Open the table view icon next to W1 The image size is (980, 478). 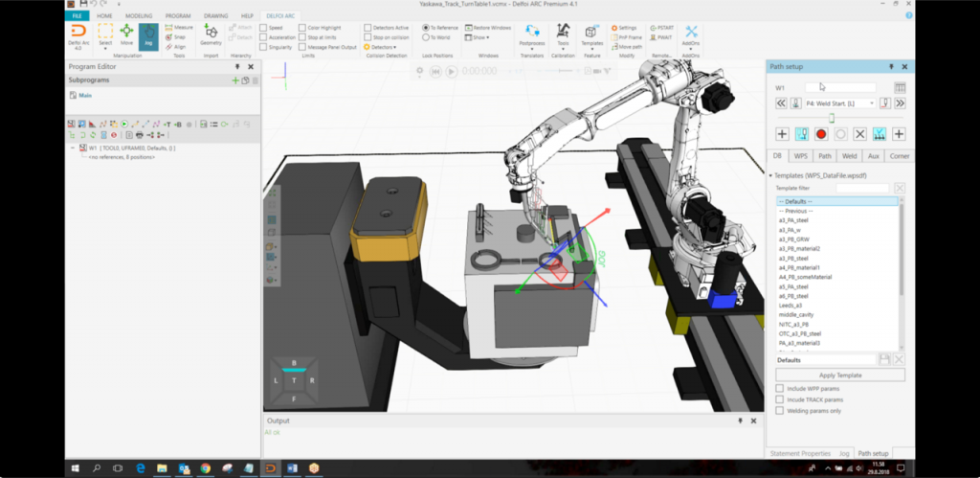point(900,87)
